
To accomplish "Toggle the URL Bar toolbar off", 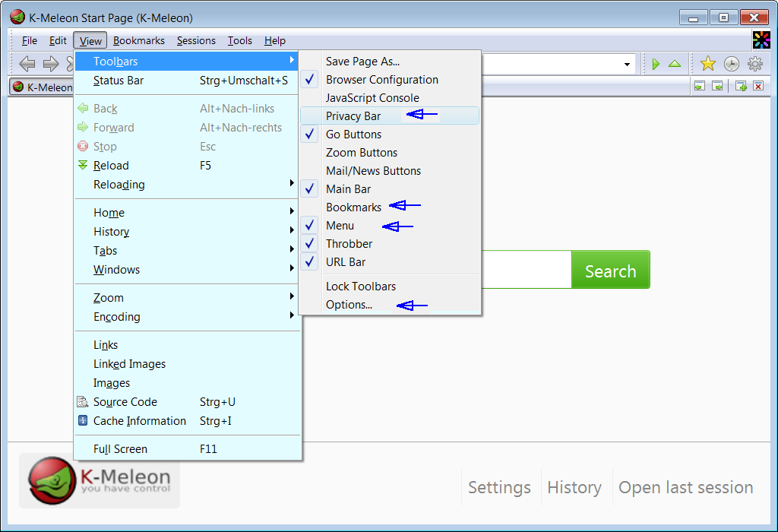I will (346, 262).
